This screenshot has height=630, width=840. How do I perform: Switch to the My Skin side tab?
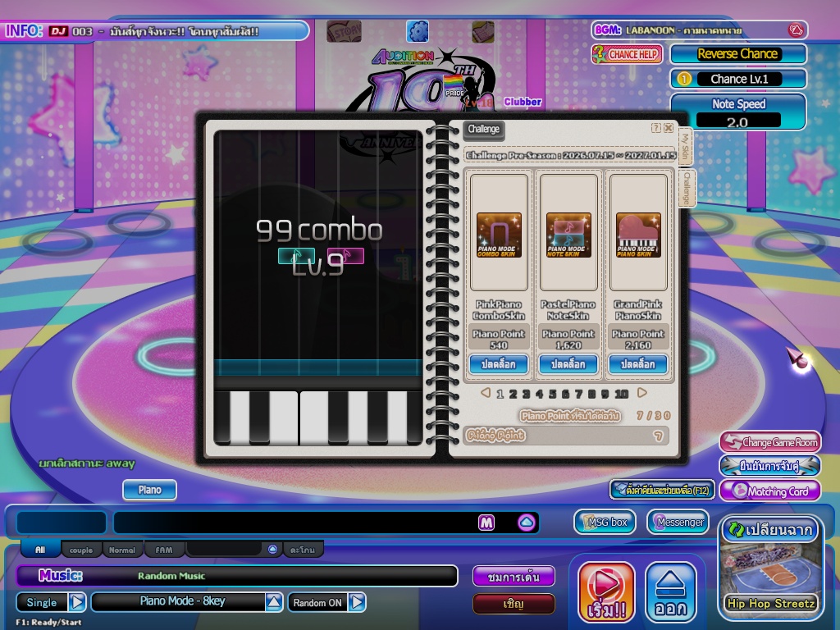(x=685, y=146)
